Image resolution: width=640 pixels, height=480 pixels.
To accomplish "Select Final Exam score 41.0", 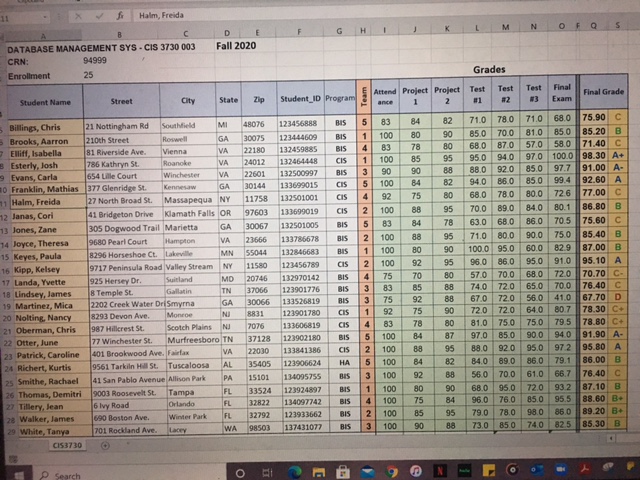I will coord(562,298).
